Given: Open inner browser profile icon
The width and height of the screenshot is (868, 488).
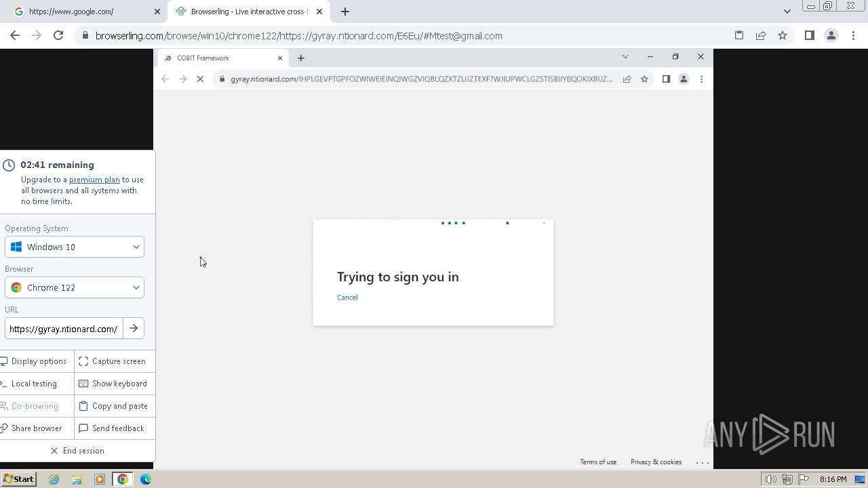Looking at the screenshot, I should (684, 79).
